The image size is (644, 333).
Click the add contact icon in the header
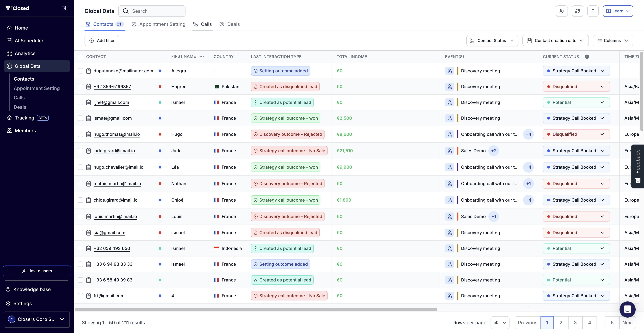coord(561,11)
